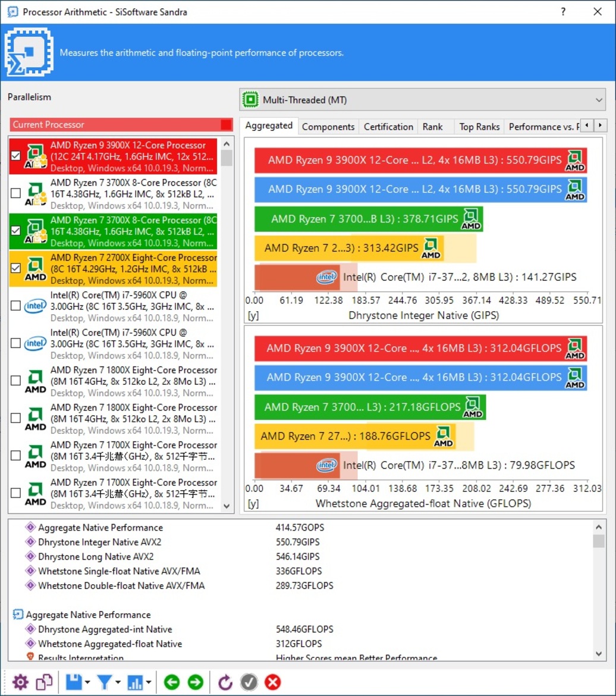Go forward with the green right arrow
This screenshot has height=696, width=616.
coord(195,682)
